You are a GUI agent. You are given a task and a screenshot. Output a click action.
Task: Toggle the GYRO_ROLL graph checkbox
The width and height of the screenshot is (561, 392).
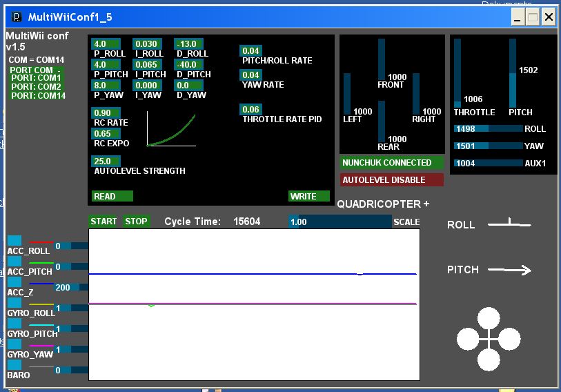[14, 303]
